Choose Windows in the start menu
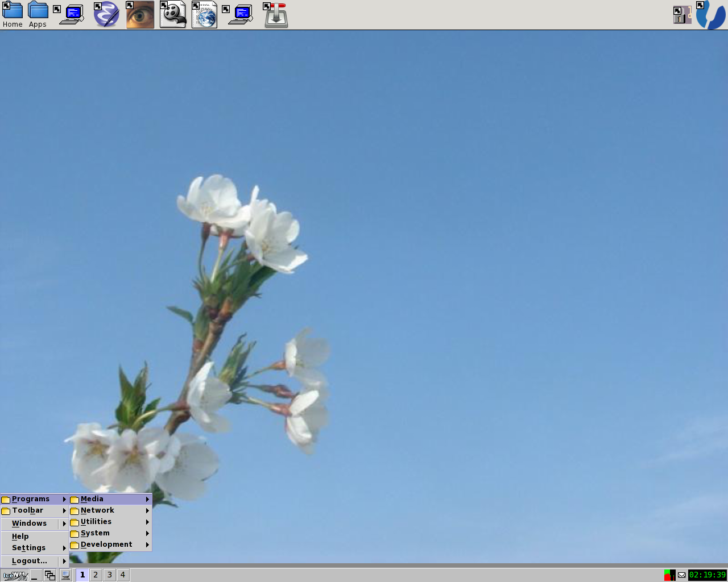Viewport: 728px width, 582px height. pos(30,523)
